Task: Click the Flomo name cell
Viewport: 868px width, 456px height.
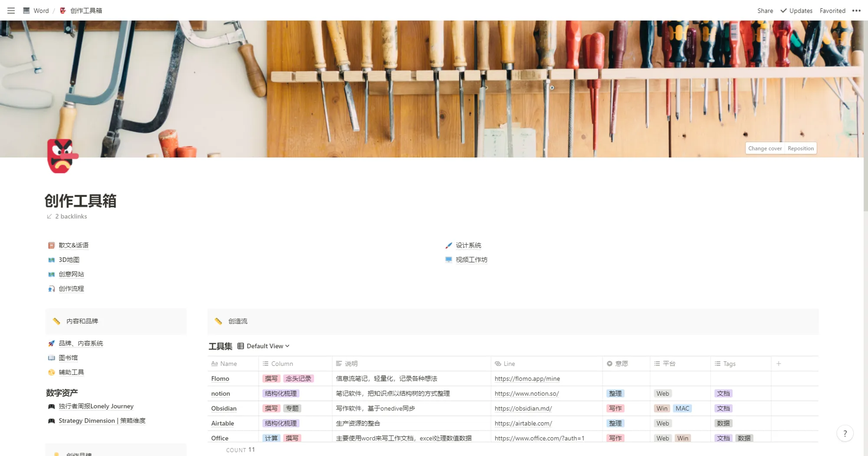Action: [x=233, y=378]
